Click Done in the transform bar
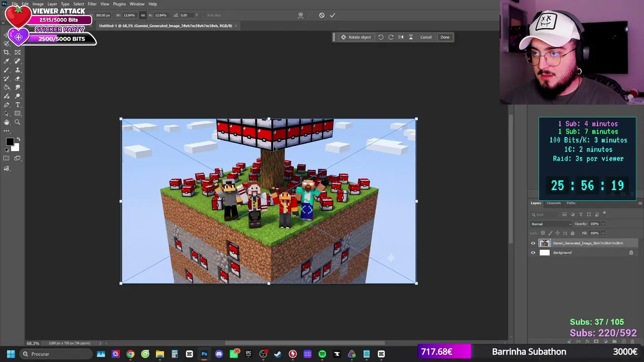 pyautogui.click(x=445, y=37)
